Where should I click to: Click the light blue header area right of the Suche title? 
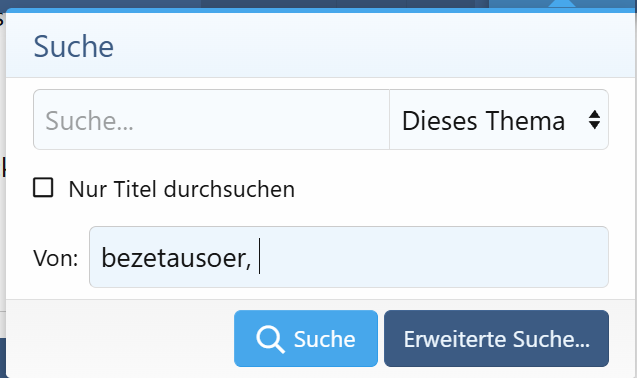click(x=374, y=46)
